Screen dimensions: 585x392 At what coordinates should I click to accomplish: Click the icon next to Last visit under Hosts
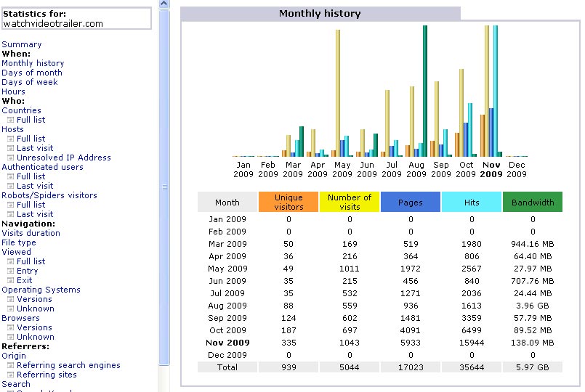tap(11, 149)
